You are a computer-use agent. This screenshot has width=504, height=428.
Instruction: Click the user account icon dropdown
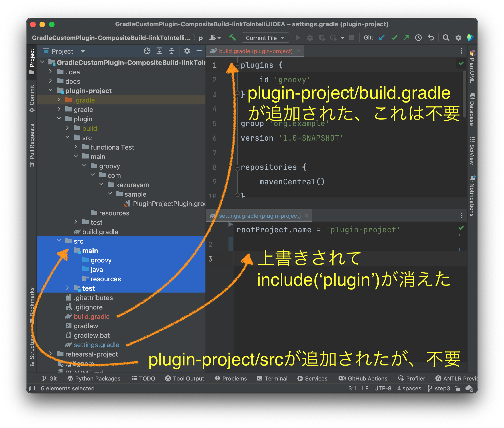coord(215,38)
